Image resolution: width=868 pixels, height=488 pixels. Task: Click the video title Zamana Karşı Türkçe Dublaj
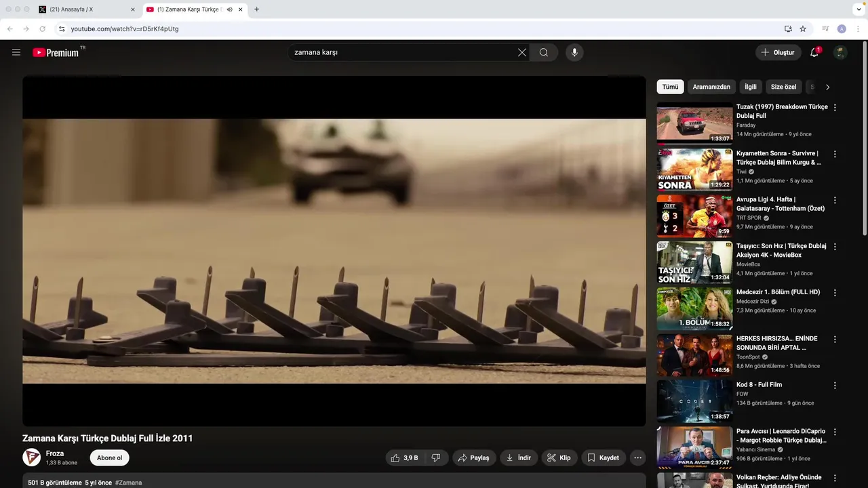point(108,439)
